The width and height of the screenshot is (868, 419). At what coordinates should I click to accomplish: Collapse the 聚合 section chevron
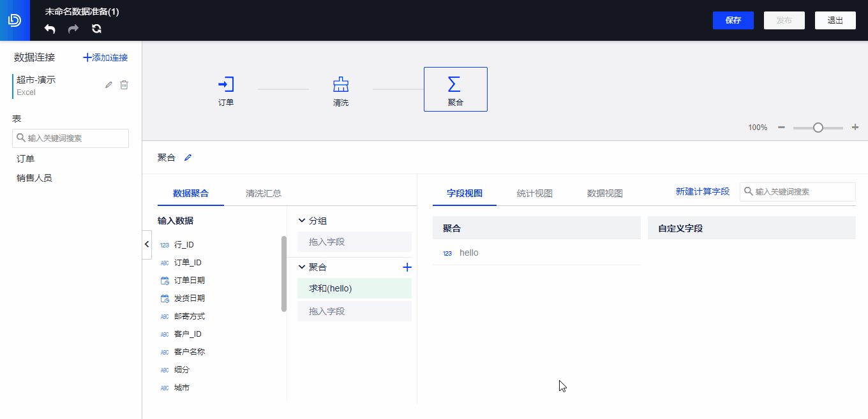point(302,267)
